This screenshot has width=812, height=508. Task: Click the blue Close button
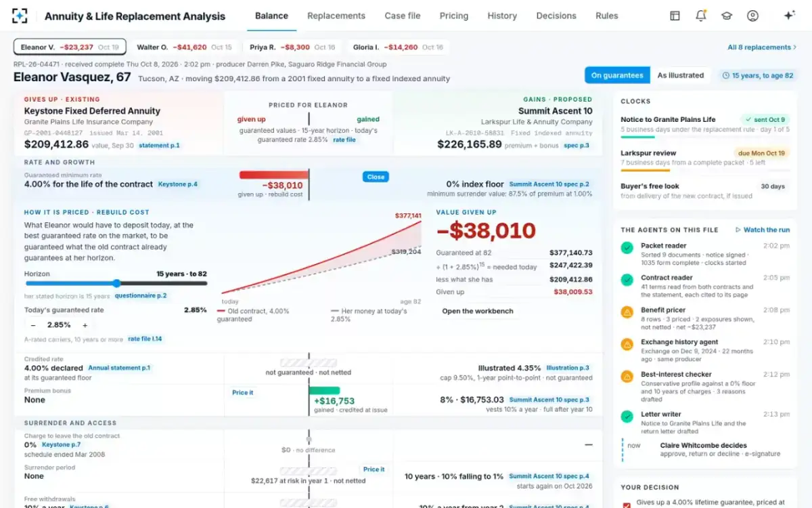[376, 177]
